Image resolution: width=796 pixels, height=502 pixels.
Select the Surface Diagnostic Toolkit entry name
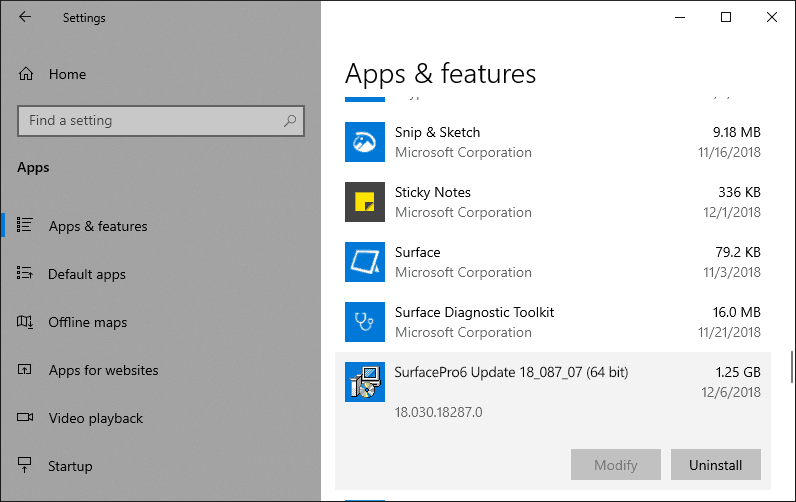(x=474, y=312)
